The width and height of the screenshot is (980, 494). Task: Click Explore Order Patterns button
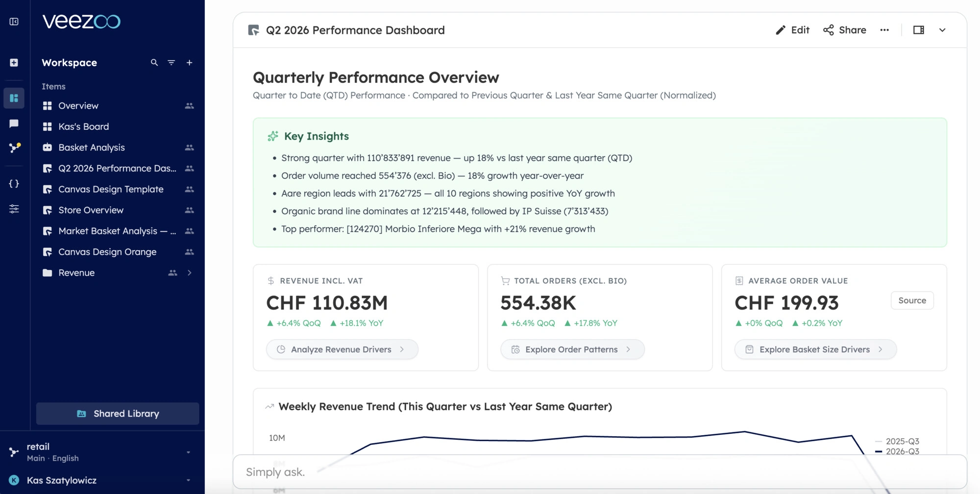pyautogui.click(x=572, y=349)
